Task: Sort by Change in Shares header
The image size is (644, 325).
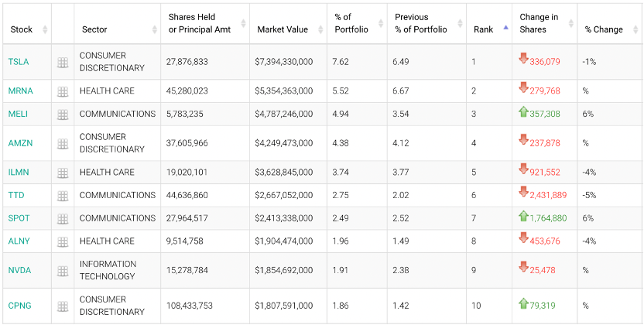Action: [x=539, y=23]
